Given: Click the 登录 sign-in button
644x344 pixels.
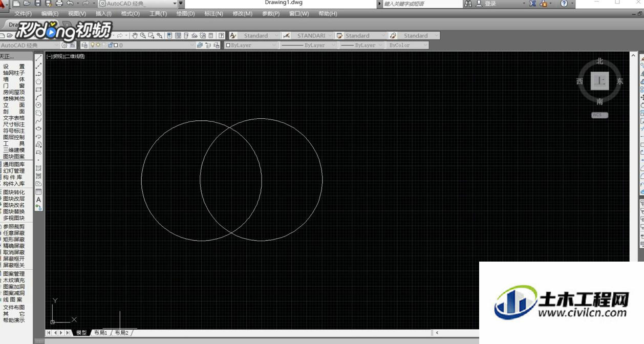Looking at the screenshot, I should tap(490, 4).
